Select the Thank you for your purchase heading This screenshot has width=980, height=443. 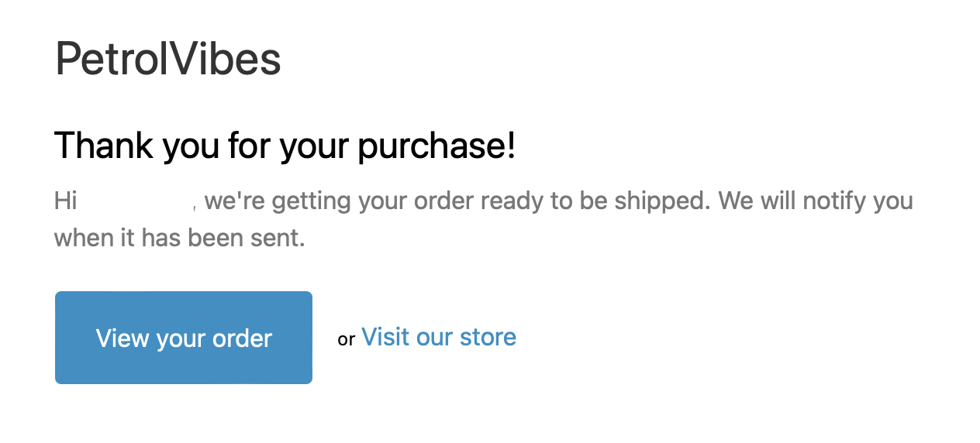pyautogui.click(x=285, y=146)
